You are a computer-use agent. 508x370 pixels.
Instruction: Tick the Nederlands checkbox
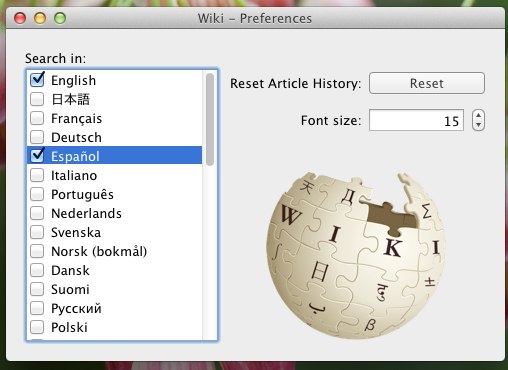coord(37,213)
